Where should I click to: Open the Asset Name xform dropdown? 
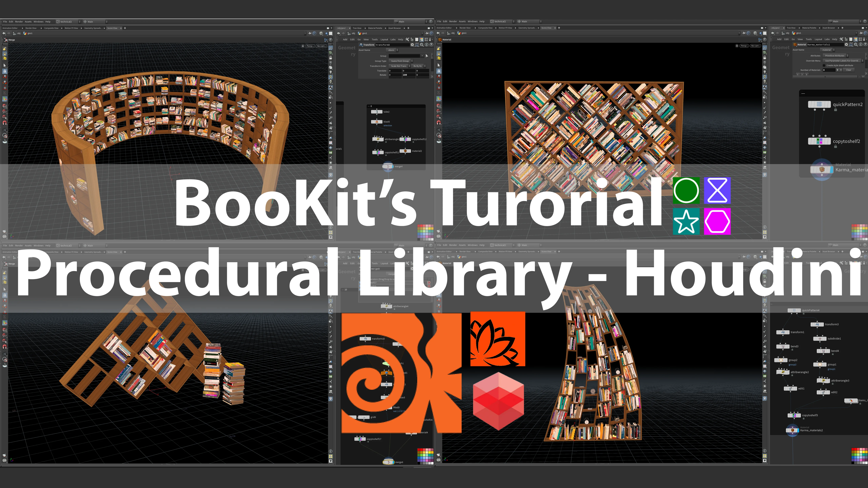tap(392, 50)
